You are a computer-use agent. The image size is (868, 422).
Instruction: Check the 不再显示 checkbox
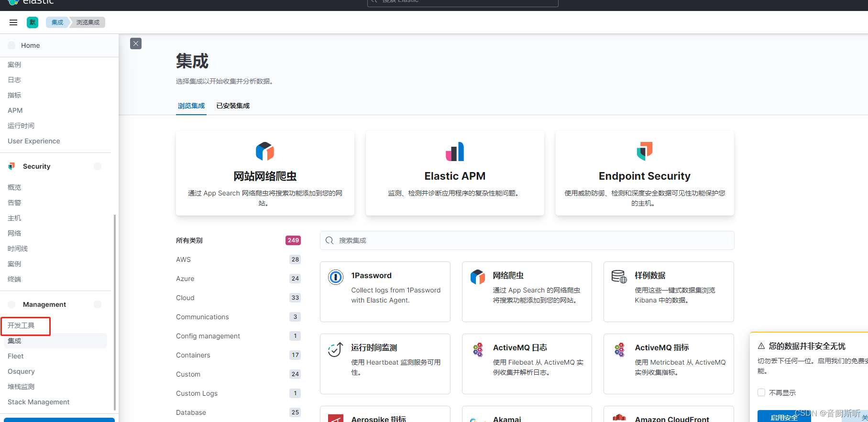click(x=761, y=392)
